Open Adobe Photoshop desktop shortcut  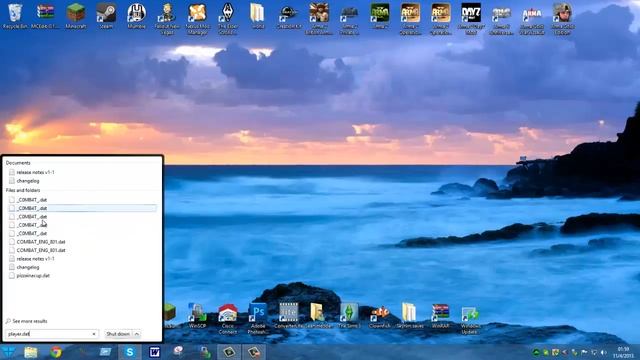click(x=258, y=319)
